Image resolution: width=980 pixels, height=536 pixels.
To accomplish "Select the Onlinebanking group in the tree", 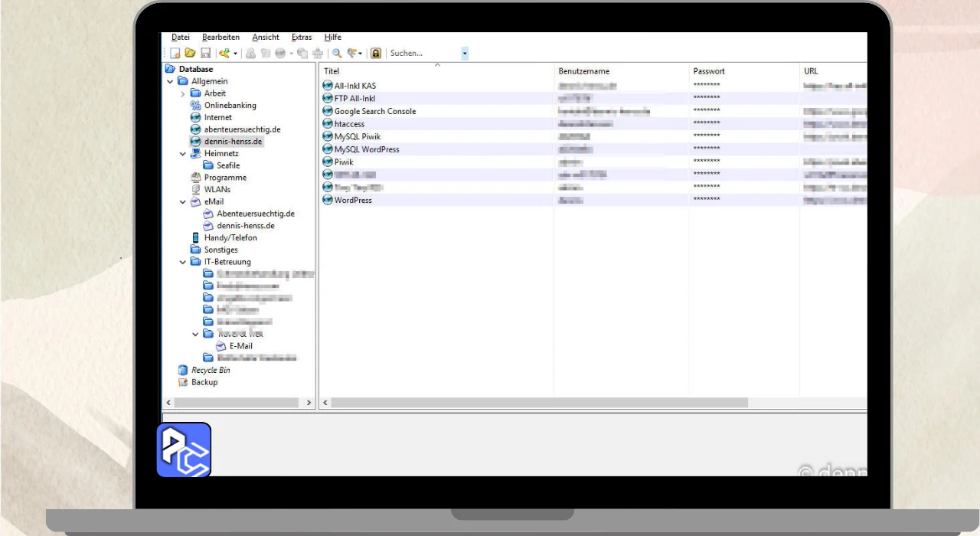I will click(230, 106).
